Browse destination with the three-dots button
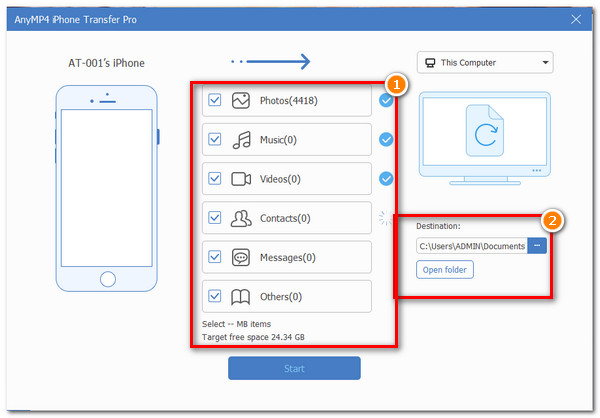Image resolution: width=600 pixels, height=418 pixels. click(537, 246)
